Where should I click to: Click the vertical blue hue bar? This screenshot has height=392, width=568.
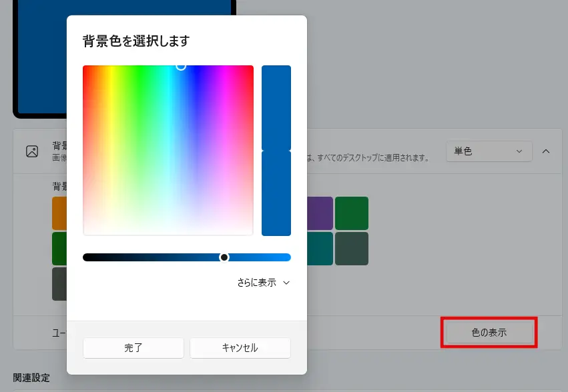276,150
